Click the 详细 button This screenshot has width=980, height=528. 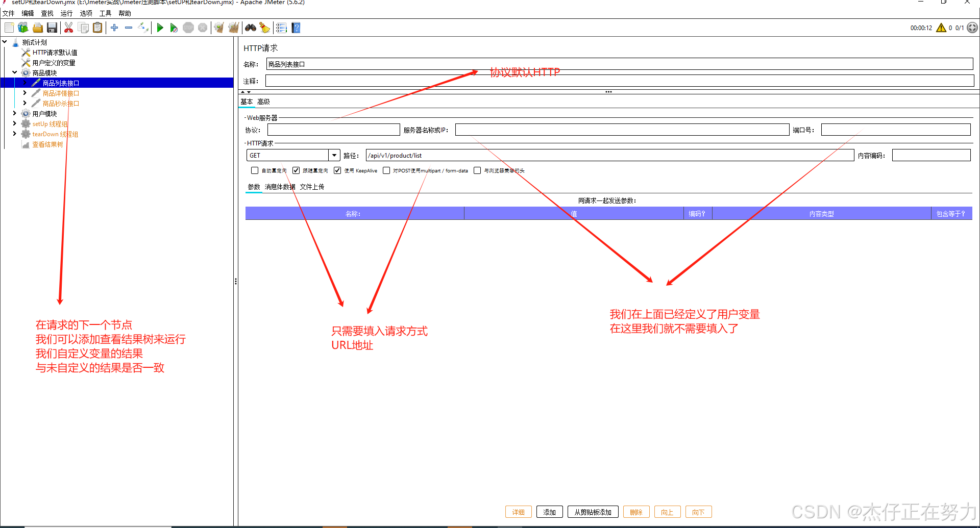tap(519, 512)
